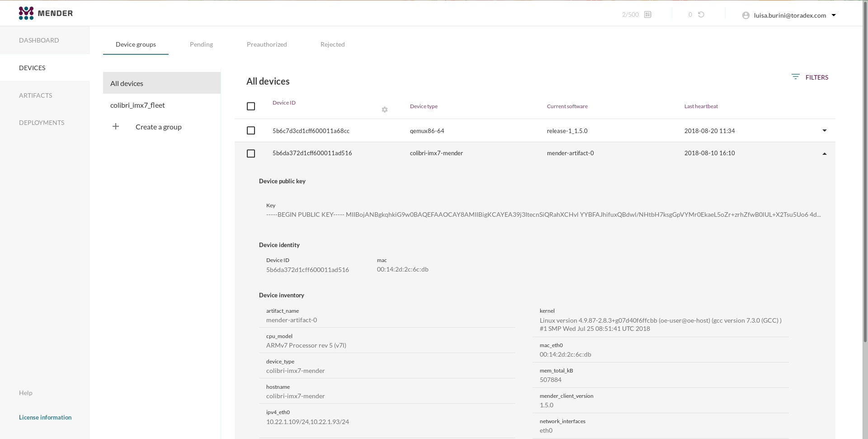Sort by Device ID column header

click(x=284, y=103)
